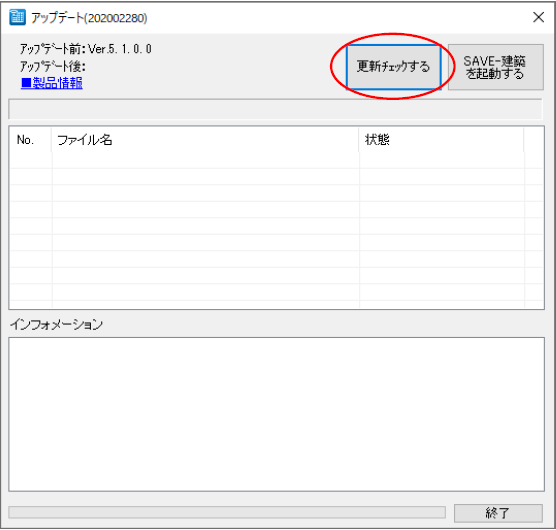Click the アップデート後 label
Screen dimensions: 556x530
[x=53, y=66]
